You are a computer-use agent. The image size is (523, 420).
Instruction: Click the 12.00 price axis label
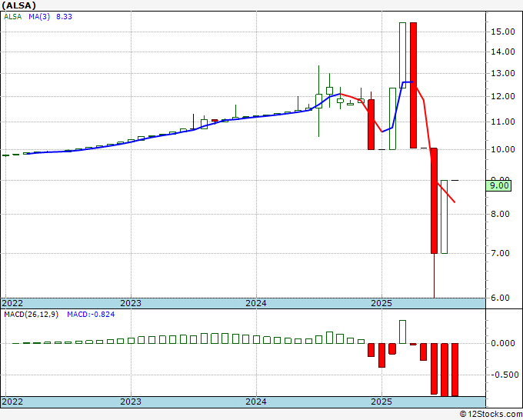pos(503,96)
